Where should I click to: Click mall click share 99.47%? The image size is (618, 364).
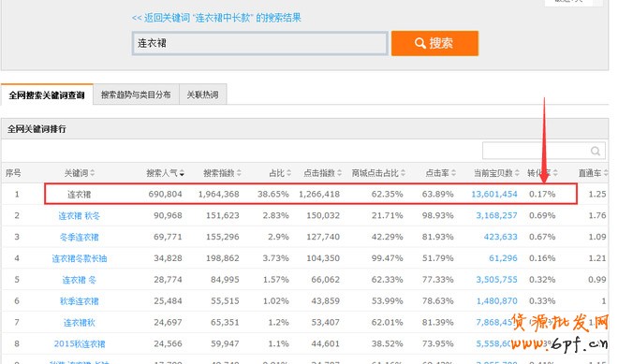[x=387, y=258]
